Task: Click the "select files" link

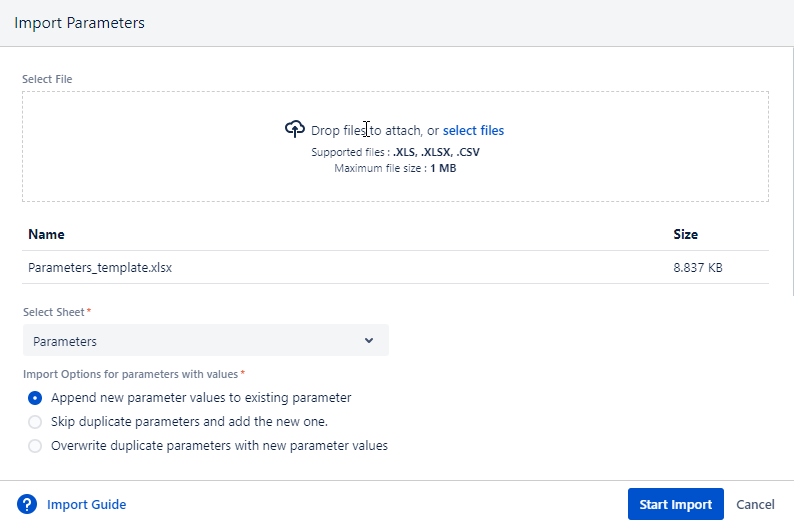Action: [x=473, y=131]
